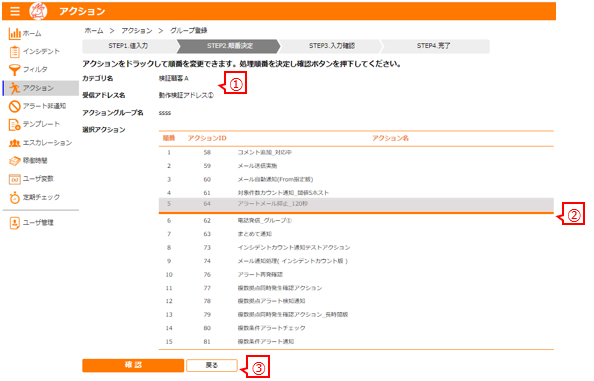Click the カテゴリ名 value 検証顧客A

tap(174, 78)
